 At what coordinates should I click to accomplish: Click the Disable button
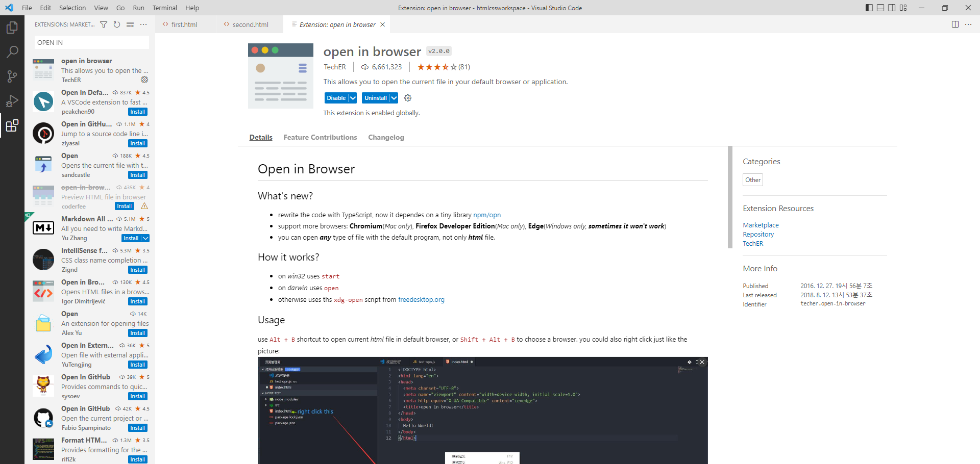(x=336, y=98)
